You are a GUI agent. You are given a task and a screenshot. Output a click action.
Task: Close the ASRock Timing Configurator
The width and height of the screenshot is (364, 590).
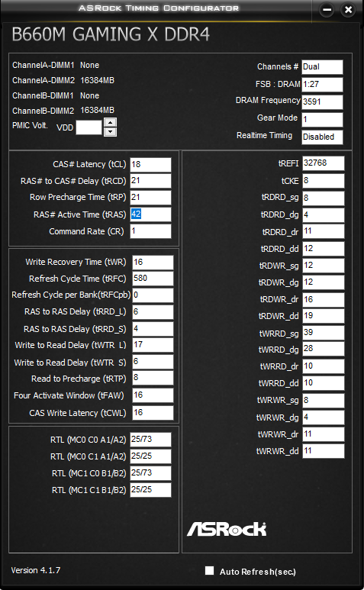click(x=348, y=9)
